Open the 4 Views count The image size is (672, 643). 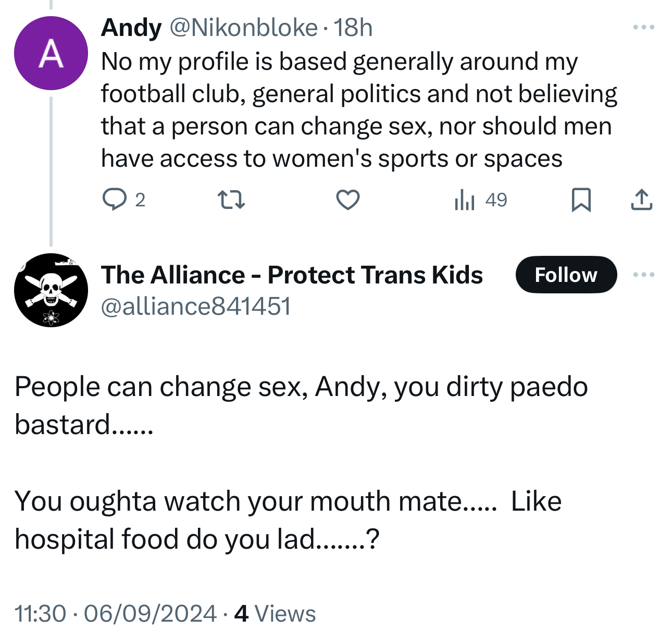tap(275, 613)
